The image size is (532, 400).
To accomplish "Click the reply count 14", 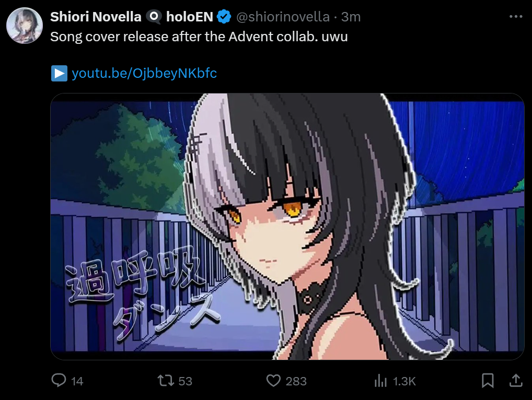I will point(77,381).
